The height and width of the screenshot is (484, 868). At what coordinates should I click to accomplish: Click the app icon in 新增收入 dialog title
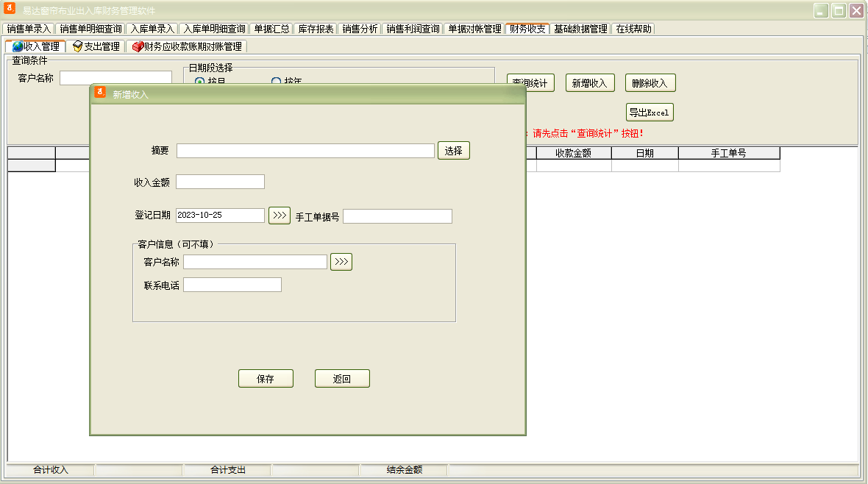101,93
